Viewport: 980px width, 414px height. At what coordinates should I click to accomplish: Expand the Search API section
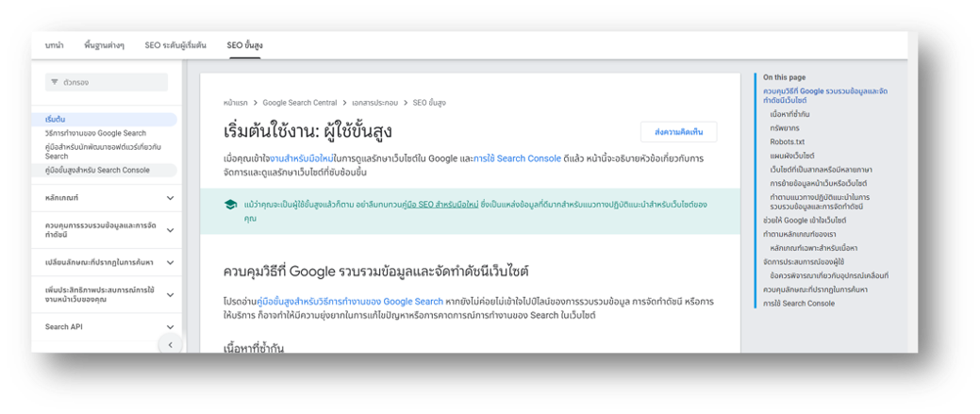(170, 326)
